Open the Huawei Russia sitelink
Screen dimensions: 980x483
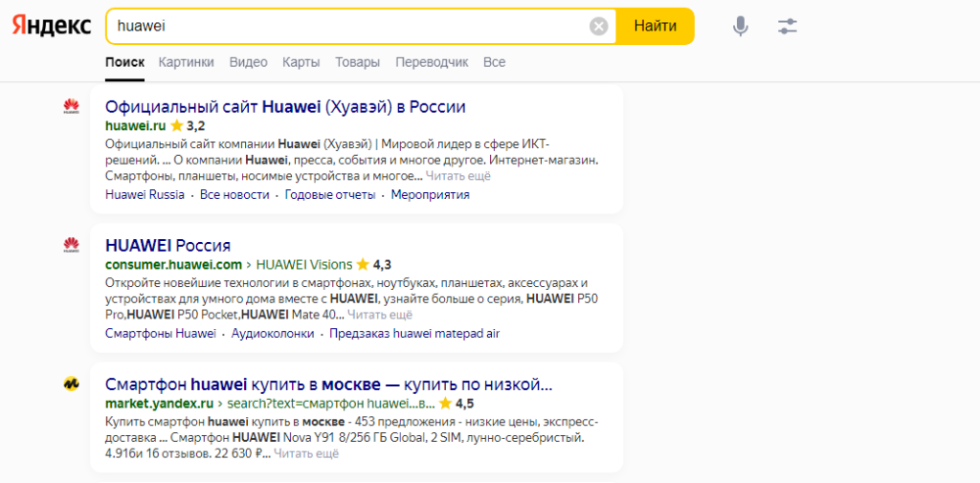[x=145, y=195]
